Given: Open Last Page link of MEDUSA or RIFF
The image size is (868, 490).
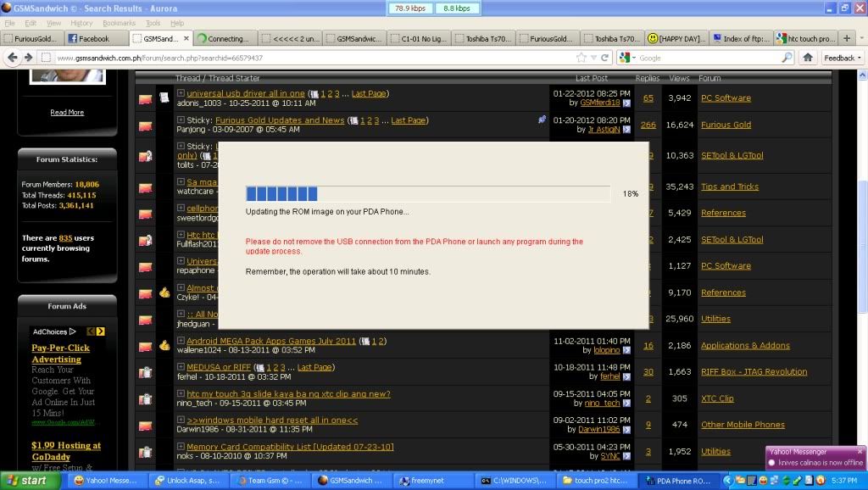Looking at the screenshot, I should [314, 367].
